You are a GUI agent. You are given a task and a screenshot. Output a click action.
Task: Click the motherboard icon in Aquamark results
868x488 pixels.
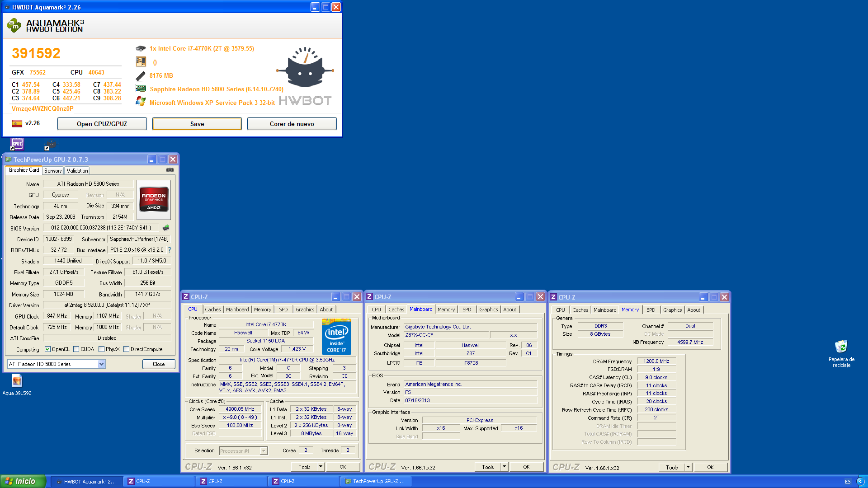141,61
